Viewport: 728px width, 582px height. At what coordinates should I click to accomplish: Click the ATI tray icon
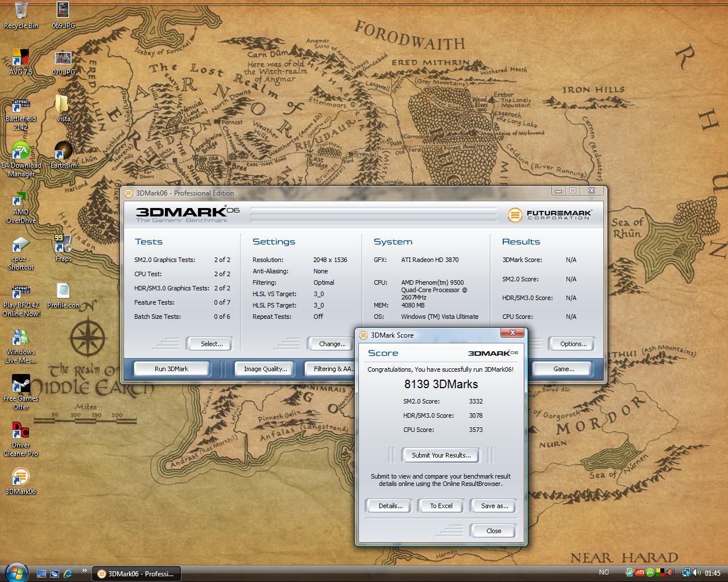pyautogui.click(x=639, y=573)
